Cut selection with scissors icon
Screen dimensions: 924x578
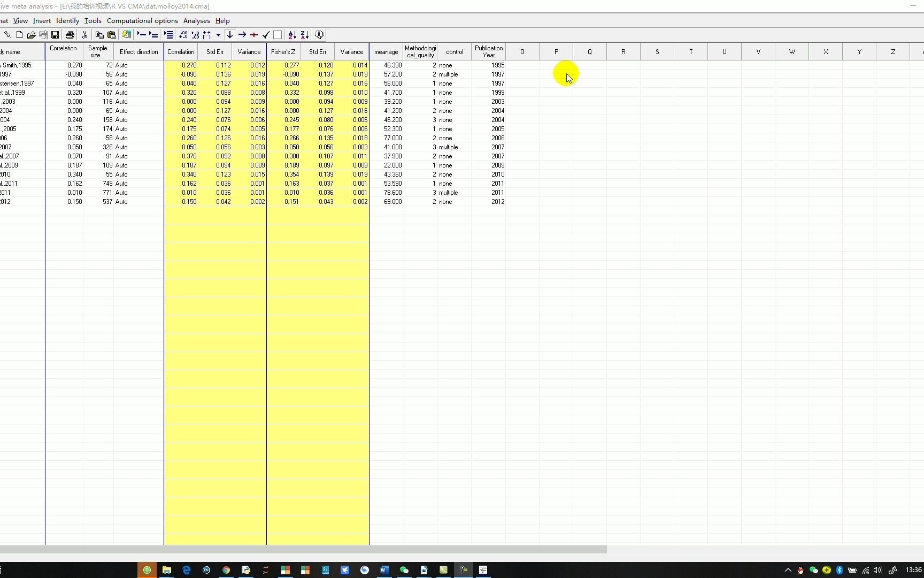click(x=84, y=35)
